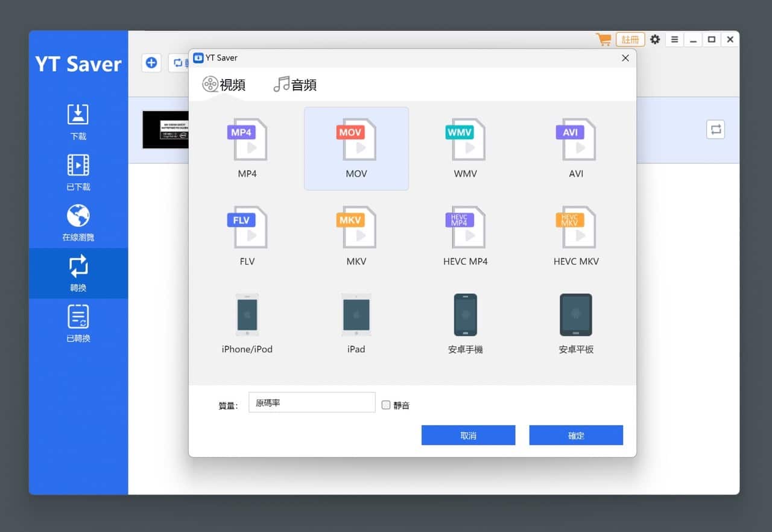Viewport: 772px width, 532px height.
Task: Pick the HEVC MP4 format
Action: 466,227
